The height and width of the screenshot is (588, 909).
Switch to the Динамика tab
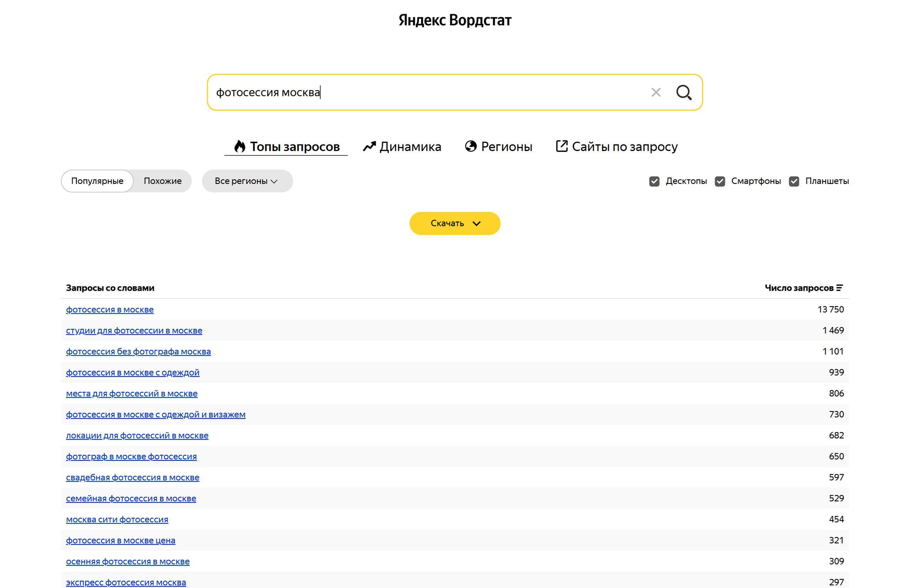(x=402, y=147)
